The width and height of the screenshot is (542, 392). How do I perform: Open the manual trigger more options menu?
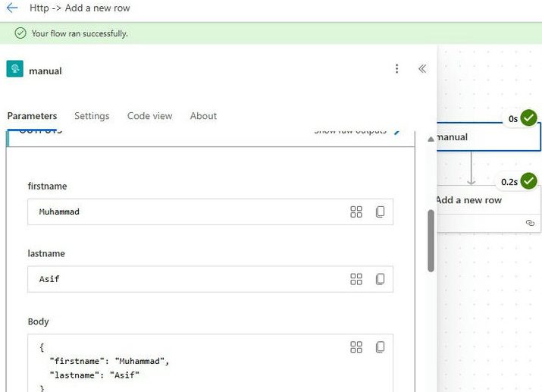point(396,69)
